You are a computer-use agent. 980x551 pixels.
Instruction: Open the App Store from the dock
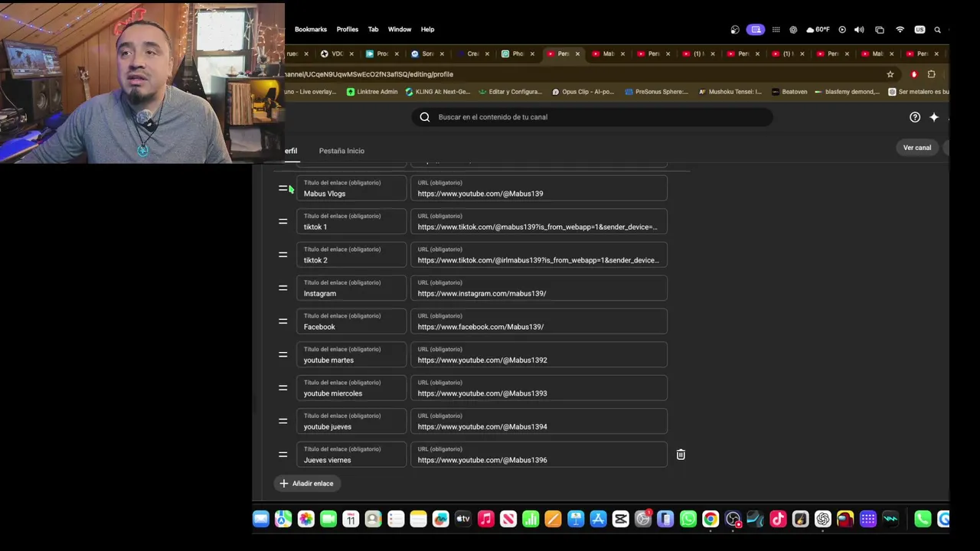pyautogui.click(x=598, y=520)
